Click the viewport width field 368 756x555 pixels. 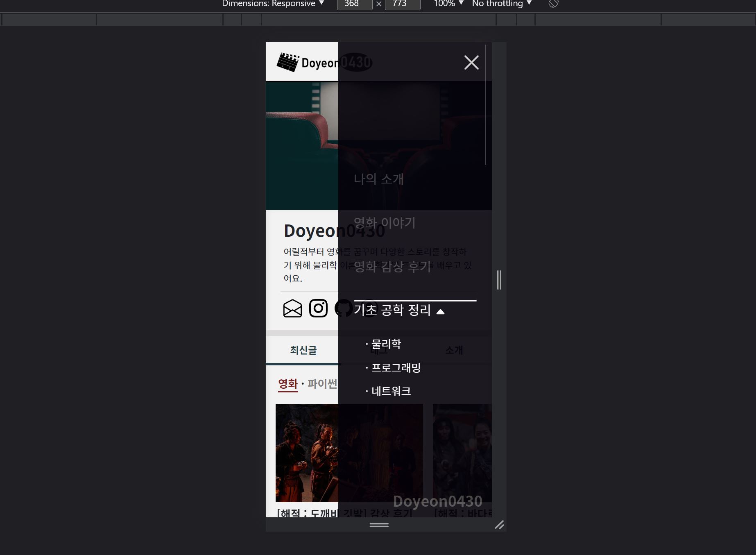pyautogui.click(x=354, y=4)
